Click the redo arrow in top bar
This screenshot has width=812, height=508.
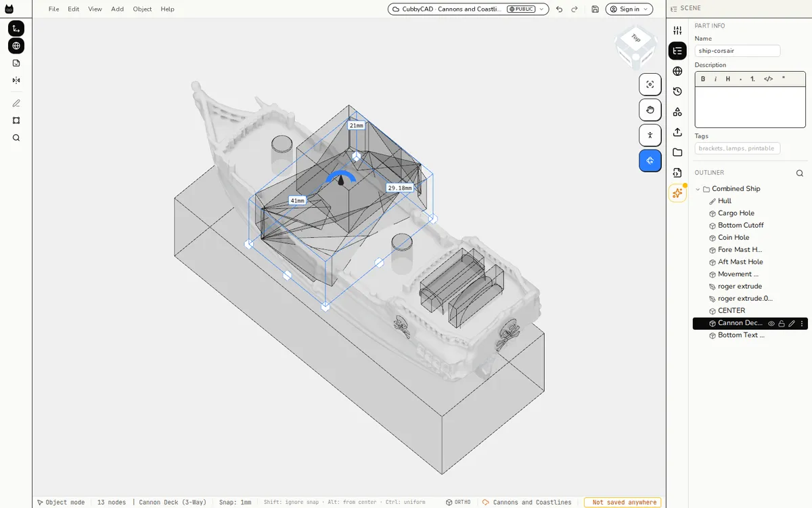(574, 9)
